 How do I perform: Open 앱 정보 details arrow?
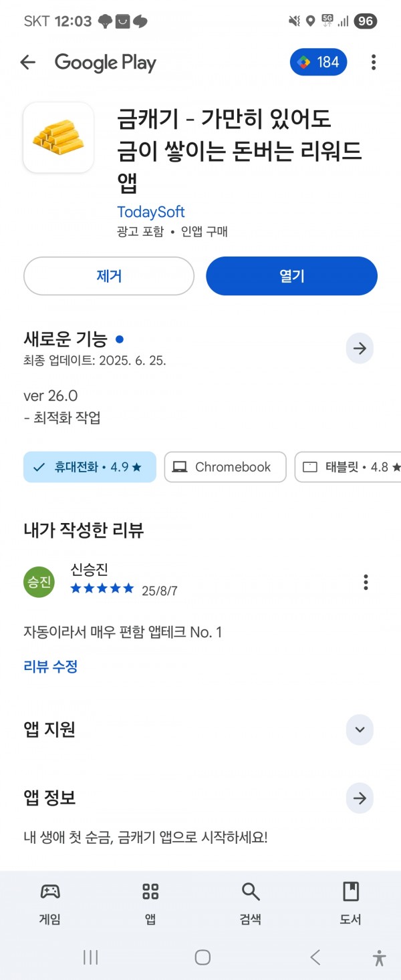point(360,798)
